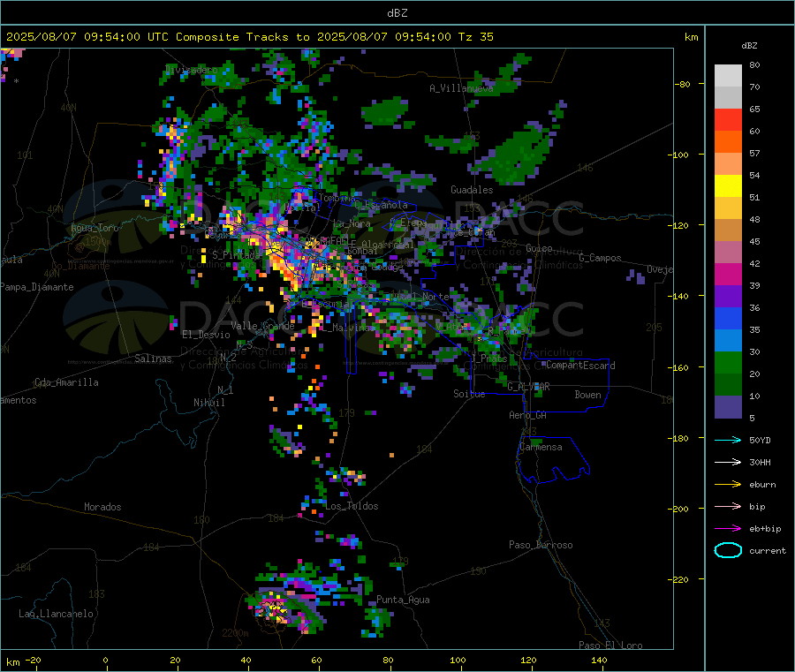Image resolution: width=795 pixels, height=672 pixels.
Task: Click the 'Agua_Toro' map label
Action: coord(95,228)
